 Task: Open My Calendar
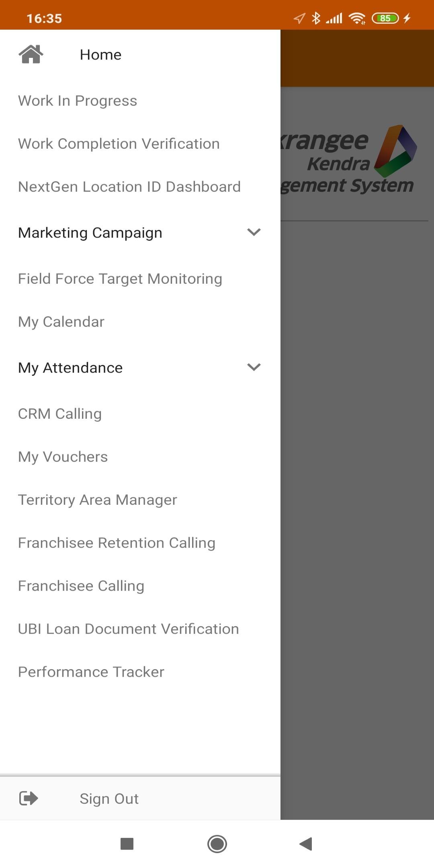coord(61,322)
